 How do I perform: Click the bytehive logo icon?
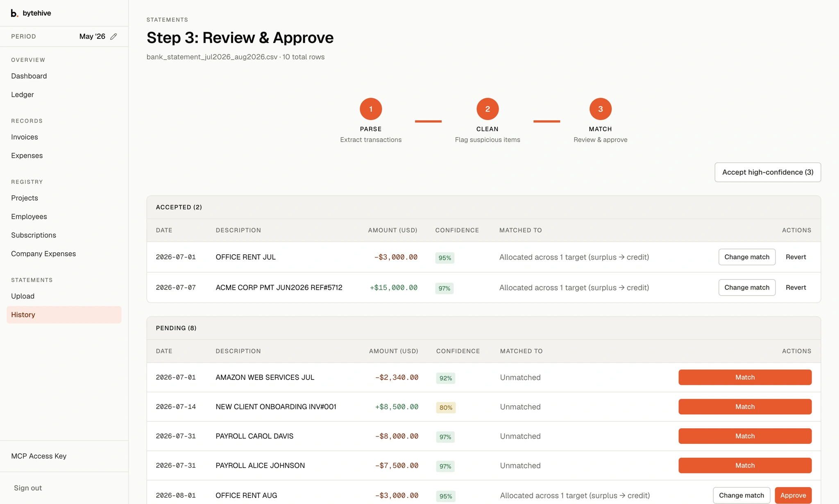[14, 13]
